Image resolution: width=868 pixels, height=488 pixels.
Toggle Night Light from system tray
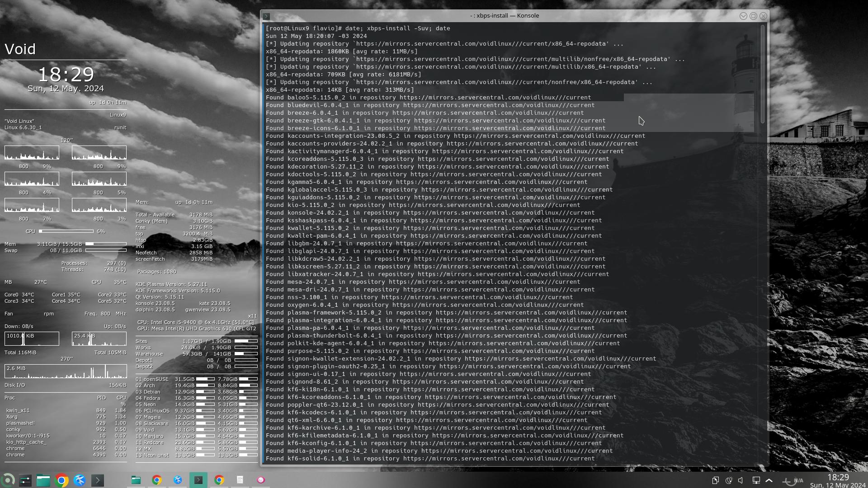tap(729, 480)
